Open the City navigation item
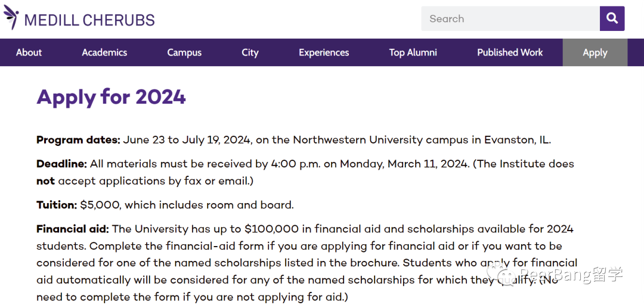The height and width of the screenshot is (305, 644). click(x=250, y=52)
